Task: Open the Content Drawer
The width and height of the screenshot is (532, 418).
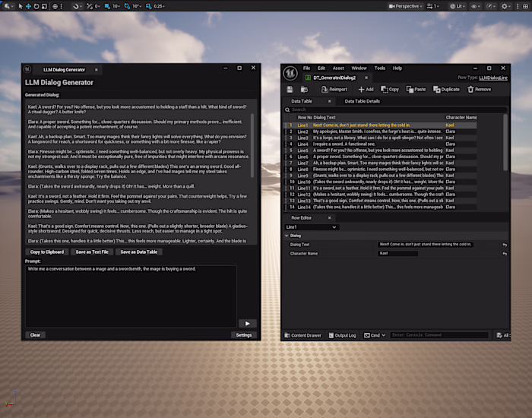Action: point(302,335)
